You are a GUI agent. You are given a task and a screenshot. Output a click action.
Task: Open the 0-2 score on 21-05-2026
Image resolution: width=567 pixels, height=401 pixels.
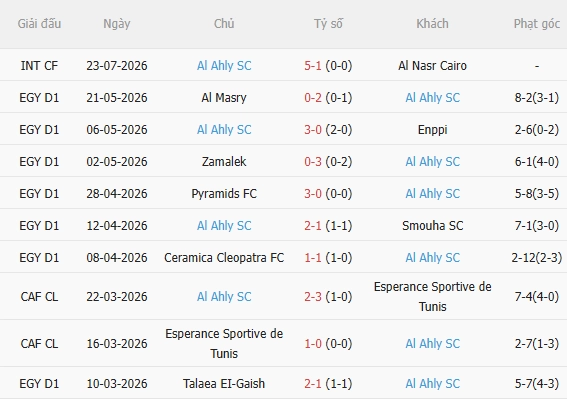tap(312, 98)
